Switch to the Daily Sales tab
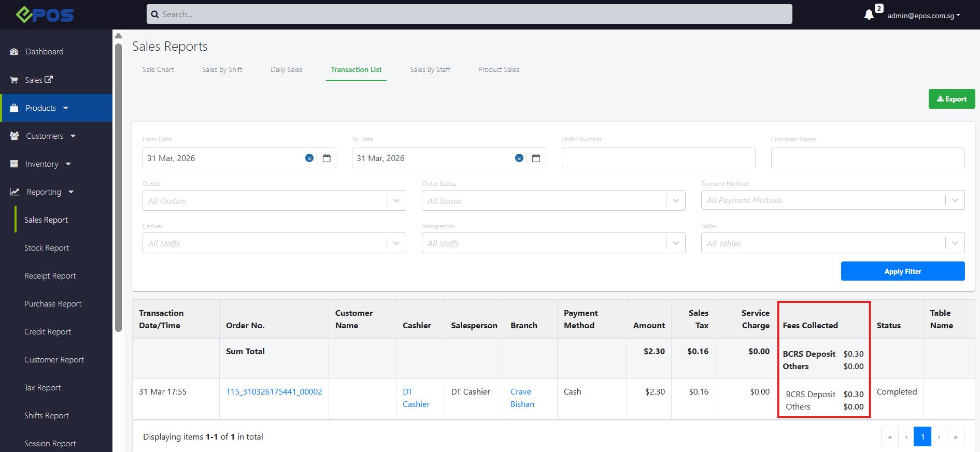Image resolution: width=980 pixels, height=452 pixels. coord(286,69)
